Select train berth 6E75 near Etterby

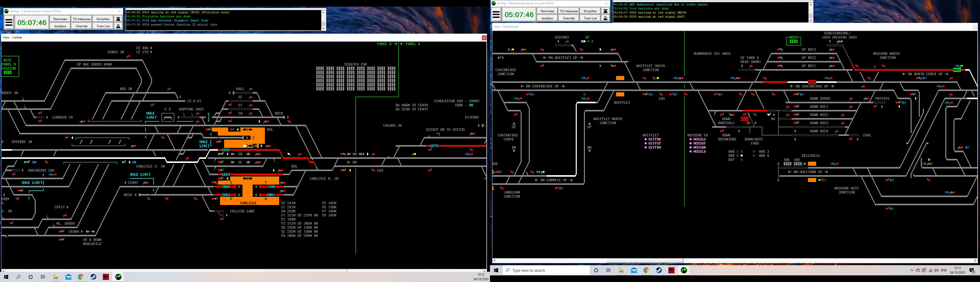coord(434,146)
